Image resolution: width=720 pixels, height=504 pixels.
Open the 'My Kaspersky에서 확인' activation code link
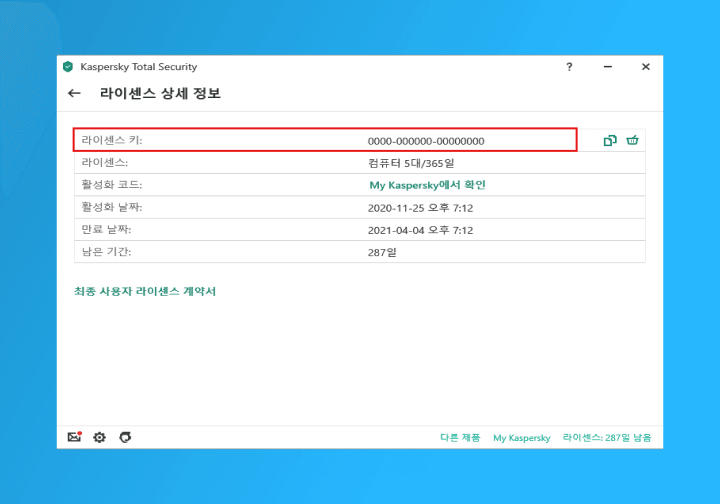pos(427,185)
